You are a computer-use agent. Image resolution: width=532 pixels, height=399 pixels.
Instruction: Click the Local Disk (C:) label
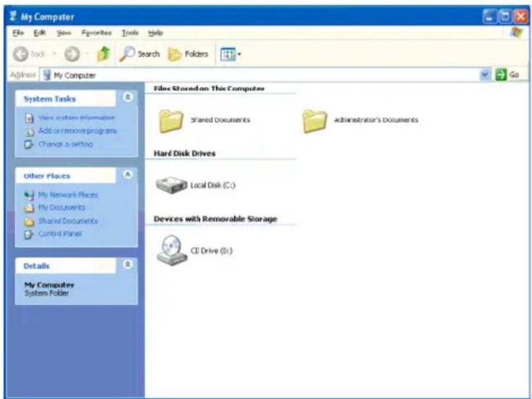(x=213, y=185)
